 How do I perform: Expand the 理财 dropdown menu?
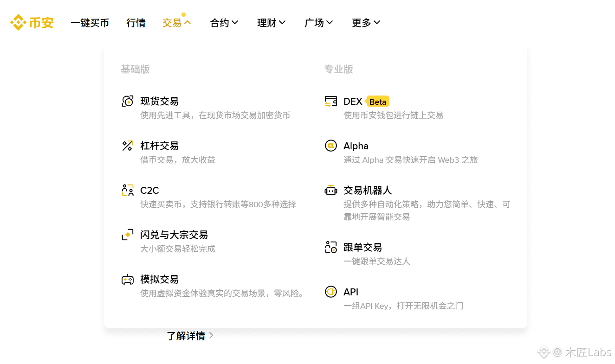272,23
